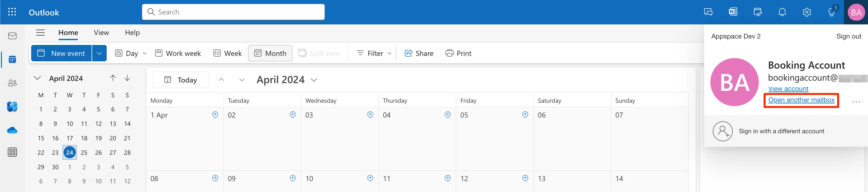Open the Help tab
Screen dimensions: 868x192
pos(132,33)
